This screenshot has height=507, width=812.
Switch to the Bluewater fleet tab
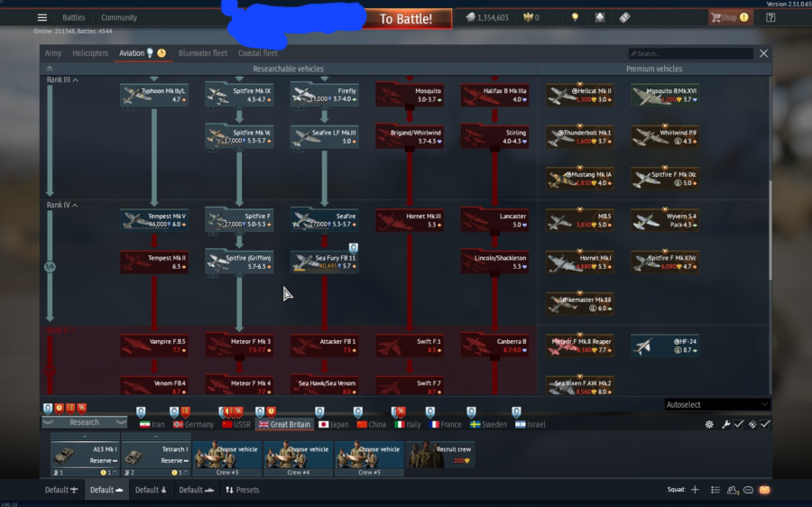(203, 53)
